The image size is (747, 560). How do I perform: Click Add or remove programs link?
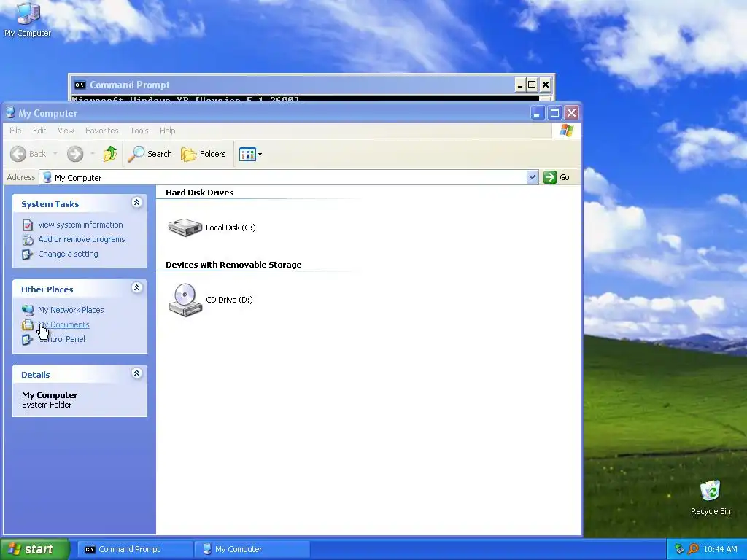(x=82, y=239)
